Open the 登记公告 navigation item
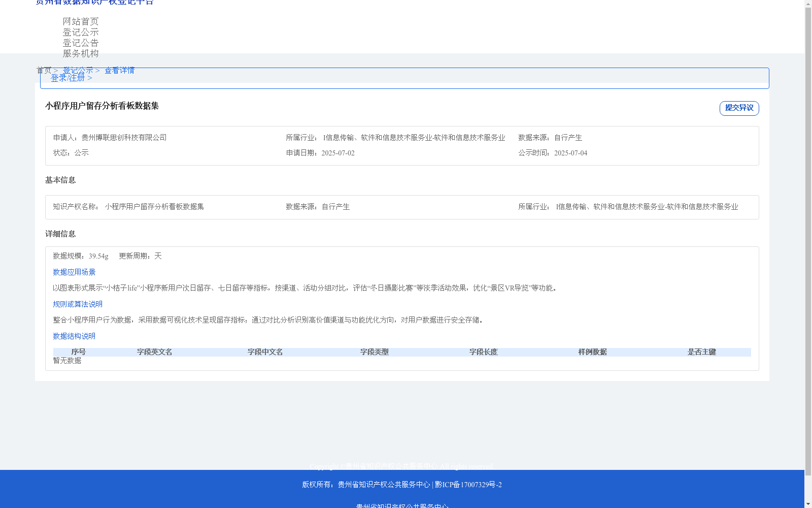Viewport: 812px width, 508px height. tap(81, 43)
